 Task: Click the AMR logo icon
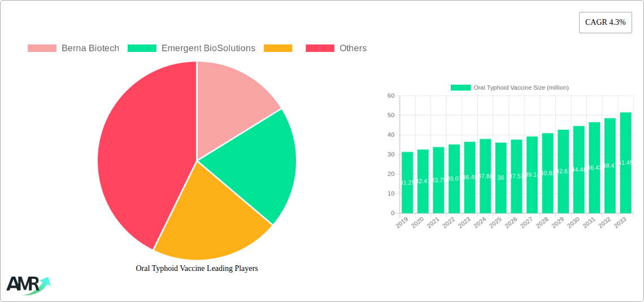coord(28,285)
